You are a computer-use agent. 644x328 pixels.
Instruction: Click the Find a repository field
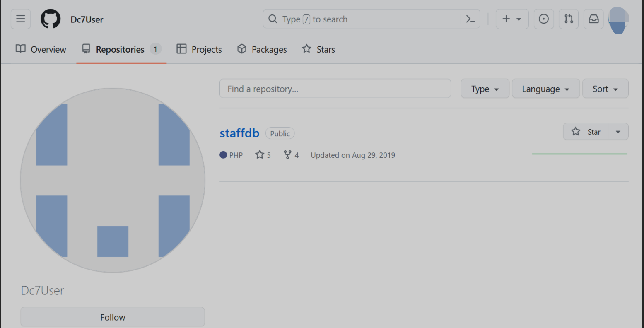coord(335,89)
